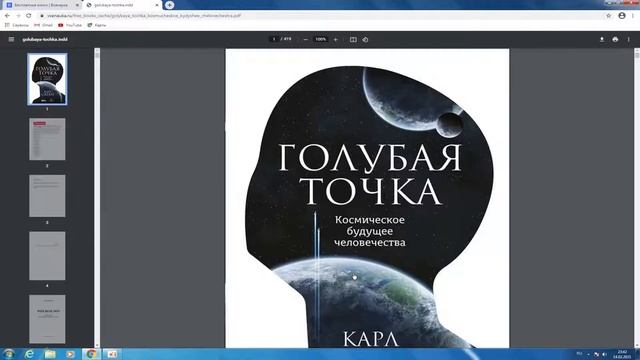The width and height of the screenshot is (640, 360).
Task: Zoom out the PDF with minus icon
Action: (x=306, y=40)
